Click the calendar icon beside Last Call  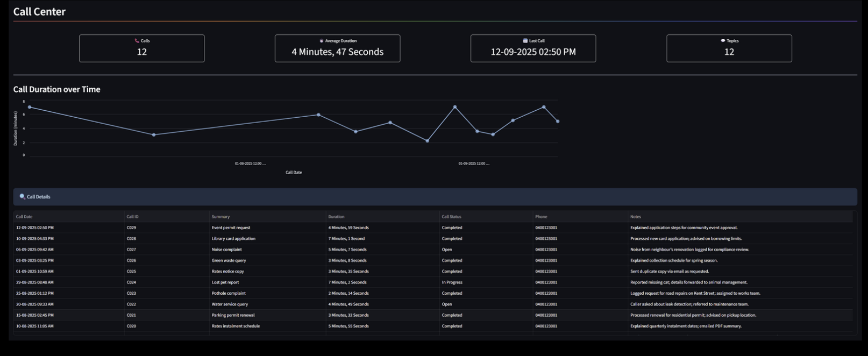click(x=525, y=41)
